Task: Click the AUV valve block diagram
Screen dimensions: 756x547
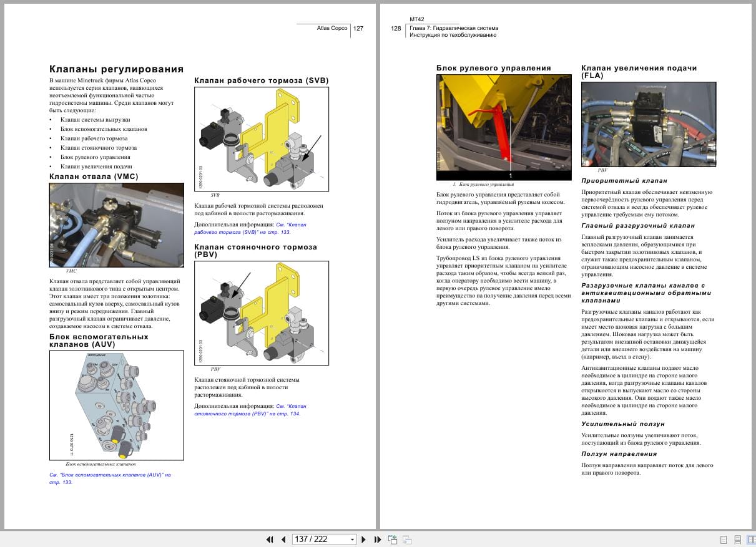Action: click(116, 405)
